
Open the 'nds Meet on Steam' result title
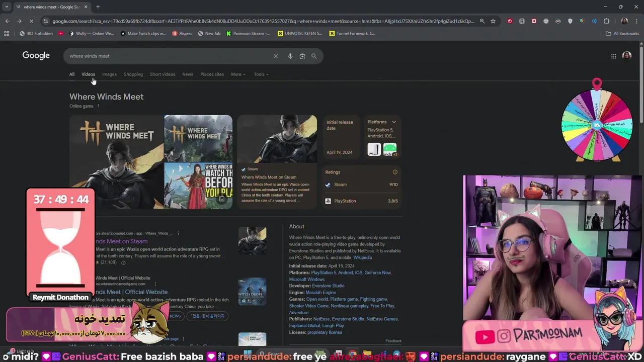[121, 241]
